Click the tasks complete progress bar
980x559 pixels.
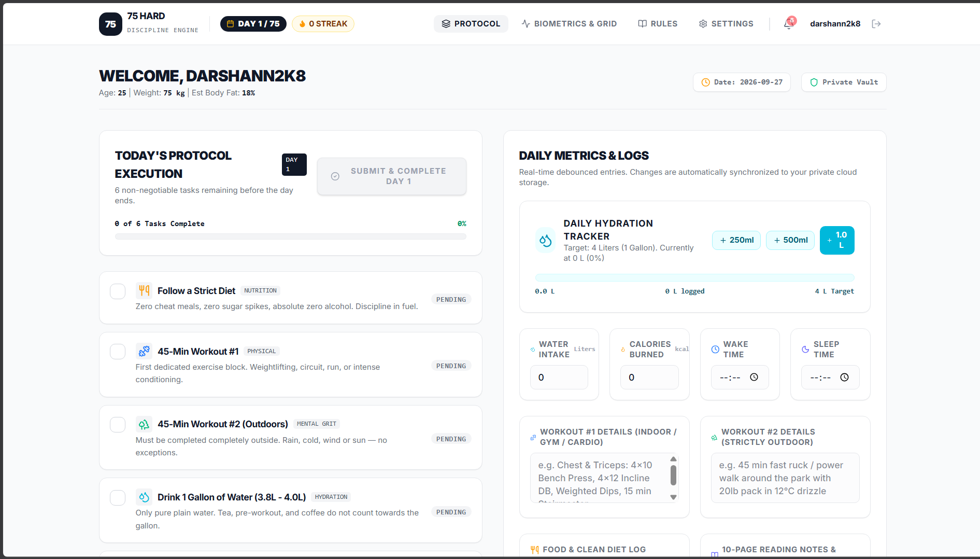coord(291,236)
